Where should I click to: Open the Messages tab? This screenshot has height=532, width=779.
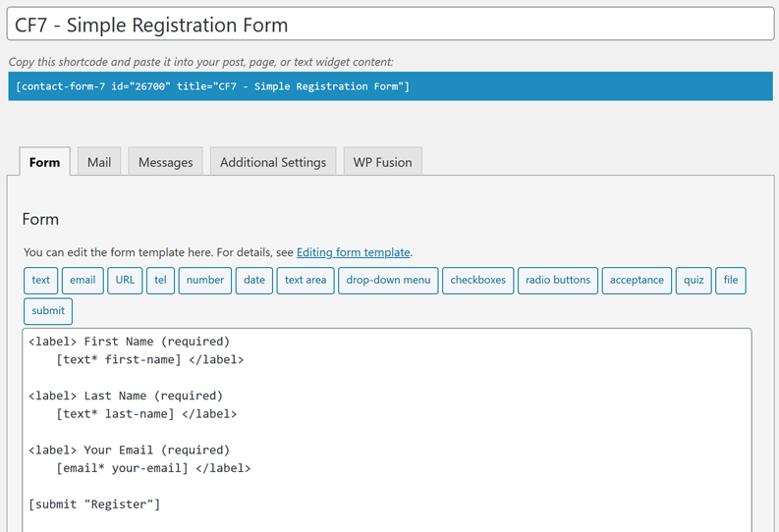pyautogui.click(x=165, y=161)
